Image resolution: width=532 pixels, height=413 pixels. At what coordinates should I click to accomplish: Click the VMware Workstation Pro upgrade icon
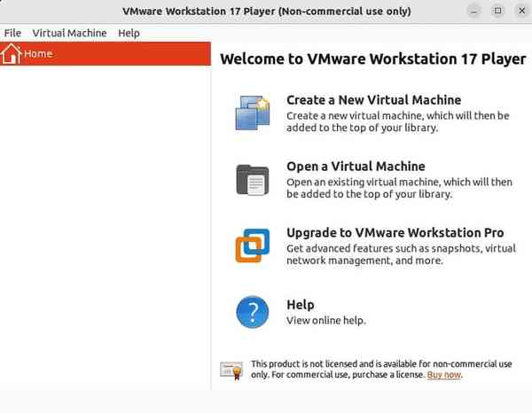253,245
